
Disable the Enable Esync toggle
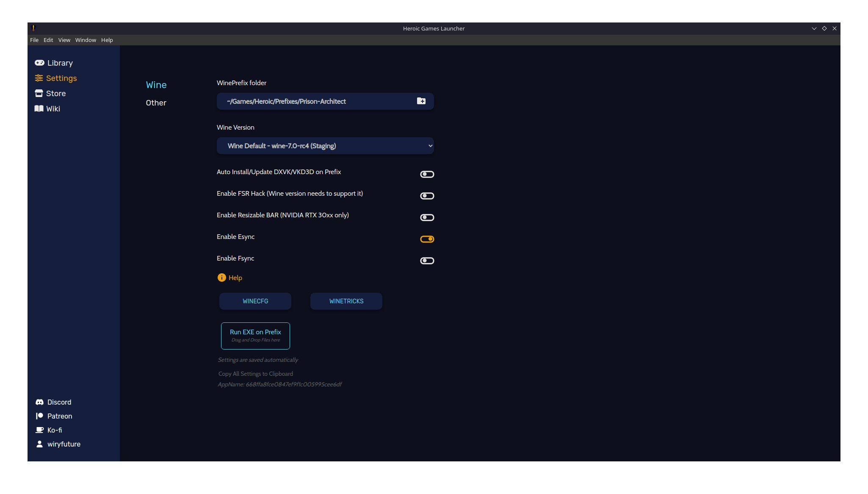[x=427, y=239]
